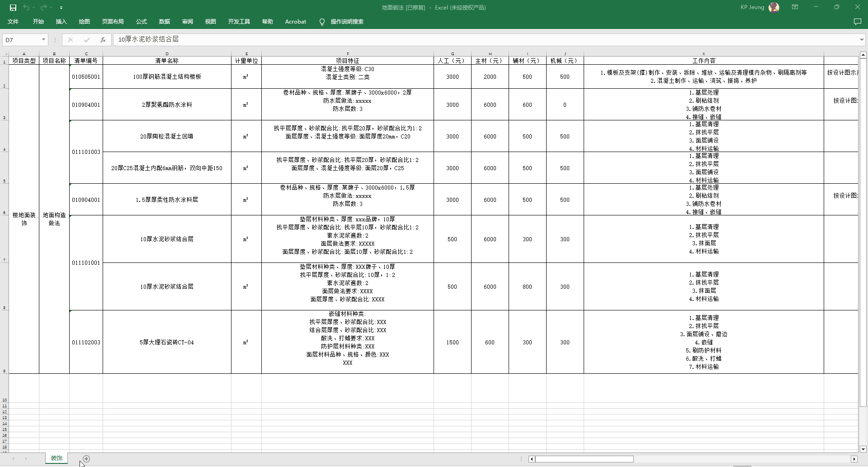Click the vertical scrollbar down arrow

coord(863,449)
